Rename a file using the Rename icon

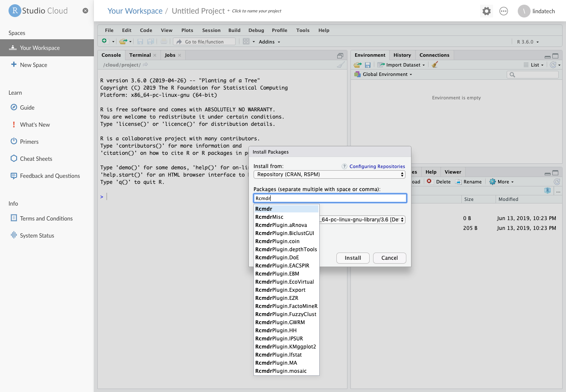pos(469,181)
